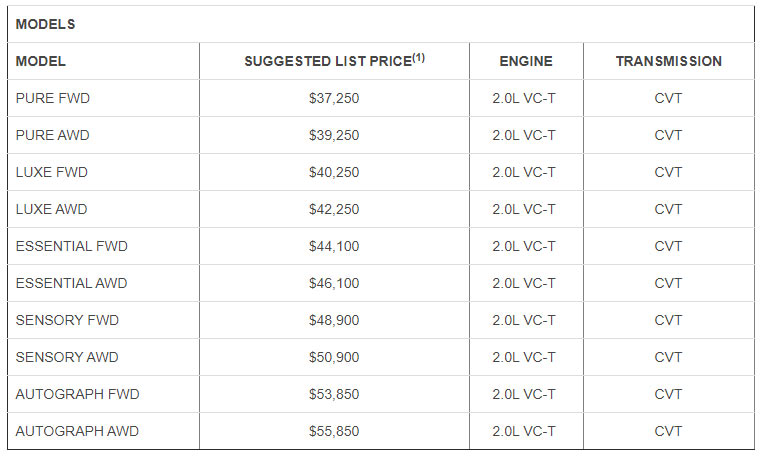Select the ESSENTIAL AWD row label
The height and width of the screenshot is (456, 764).
[x=72, y=283]
